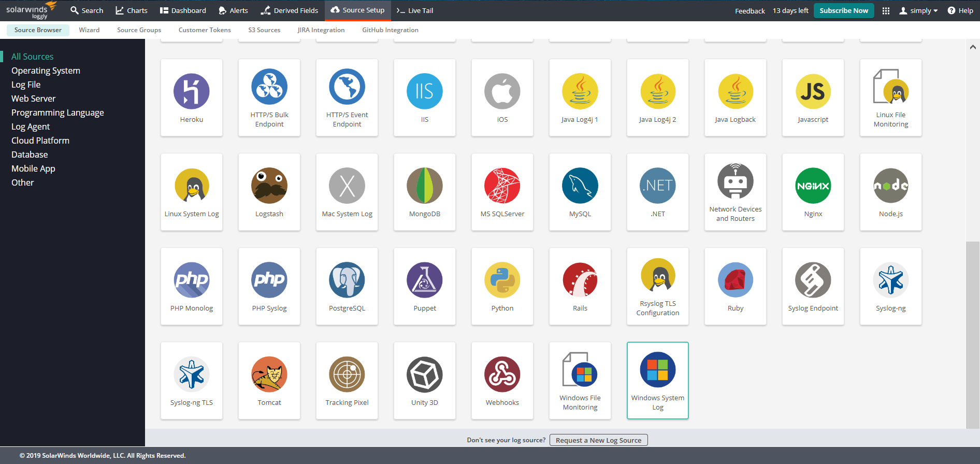Open the Dashboard section
The width and height of the screenshot is (980, 464).
[x=183, y=10]
